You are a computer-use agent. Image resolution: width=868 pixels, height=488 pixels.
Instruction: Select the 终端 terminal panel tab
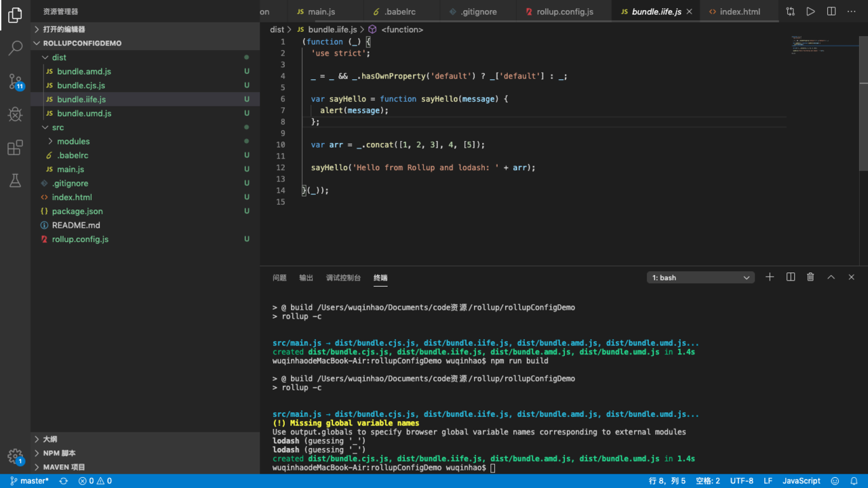(x=380, y=278)
